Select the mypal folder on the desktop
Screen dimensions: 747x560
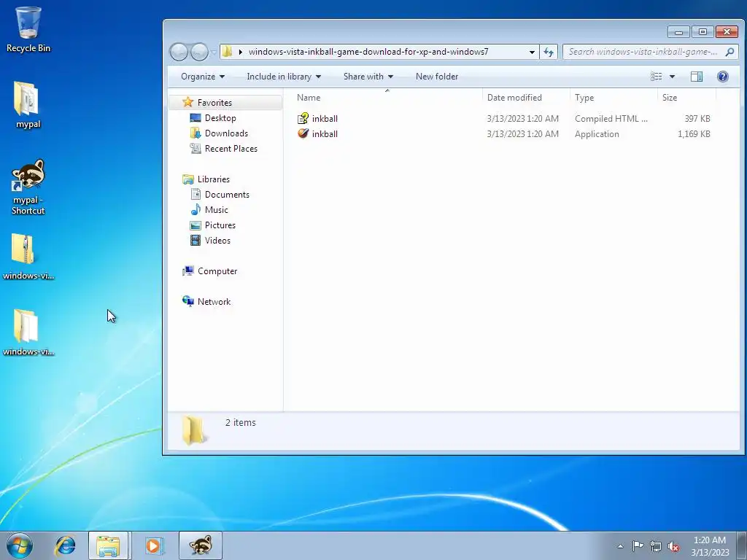pos(28,105)
